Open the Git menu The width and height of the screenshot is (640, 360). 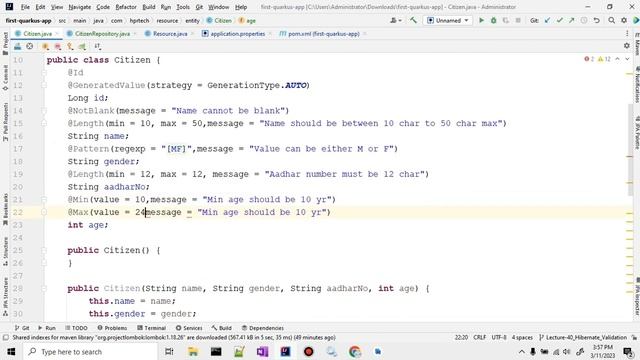pos(199,7)
